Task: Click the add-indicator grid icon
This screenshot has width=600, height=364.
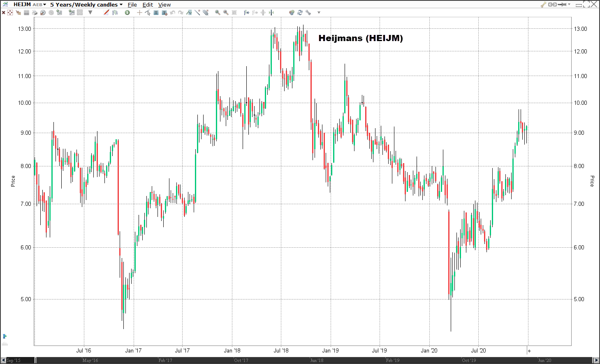Action: tap(60, 13)
